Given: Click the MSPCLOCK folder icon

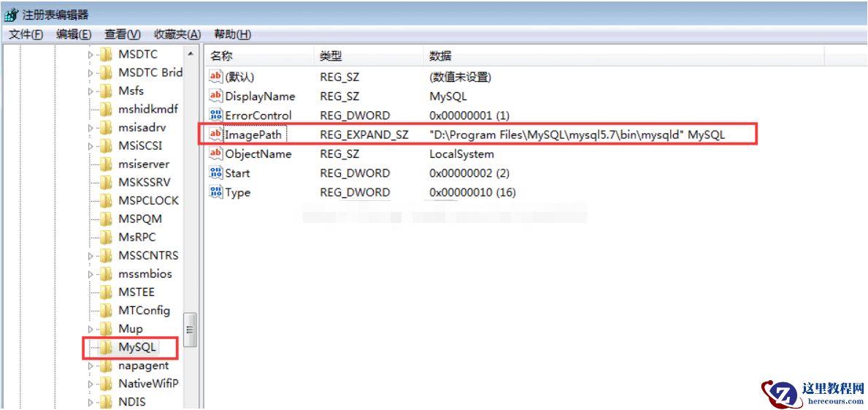Looking at the screenshot, I should (105, 201).
